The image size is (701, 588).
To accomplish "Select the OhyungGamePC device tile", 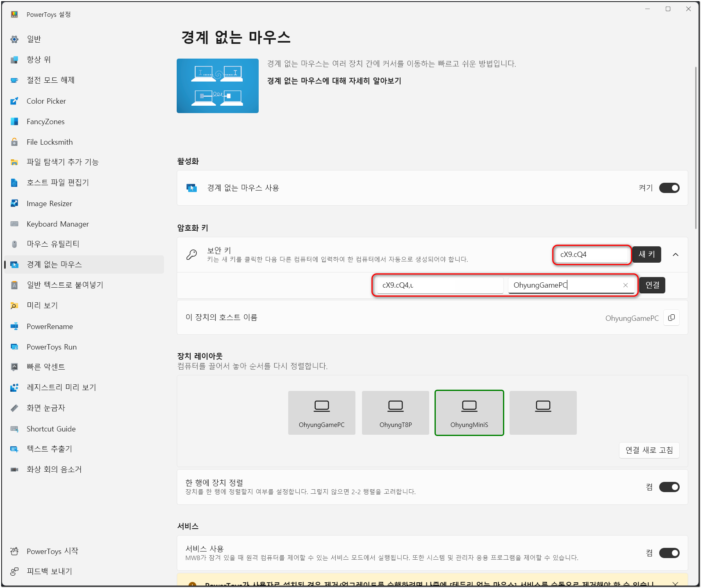I will pyautogui.click(x=322, y=413).
